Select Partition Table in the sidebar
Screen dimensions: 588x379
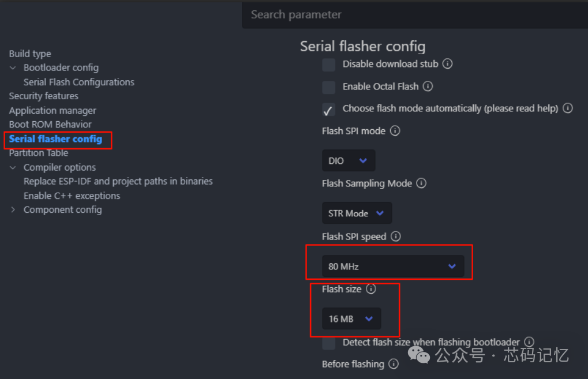point(39,153)
